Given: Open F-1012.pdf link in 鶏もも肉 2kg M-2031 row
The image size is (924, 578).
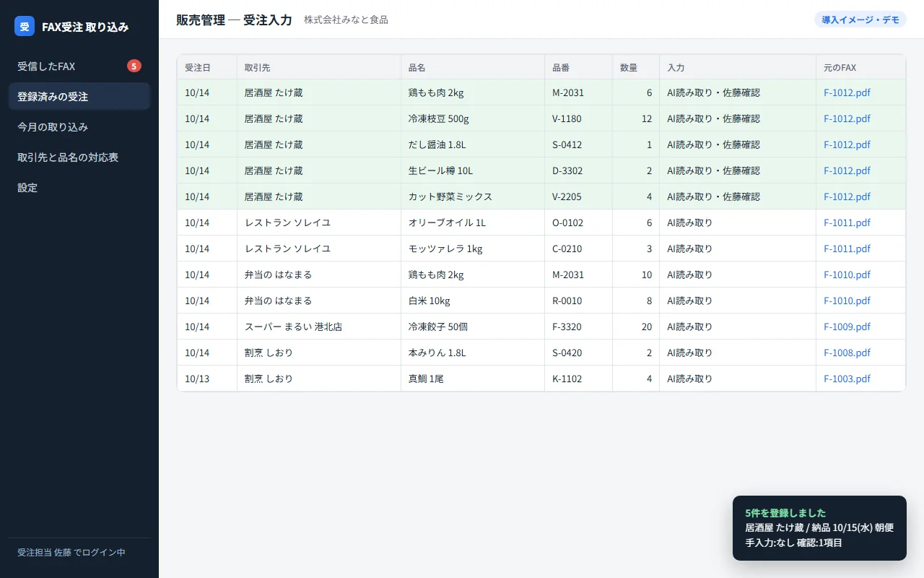Looking at the screenshot, I should click(x=847, y=92).
